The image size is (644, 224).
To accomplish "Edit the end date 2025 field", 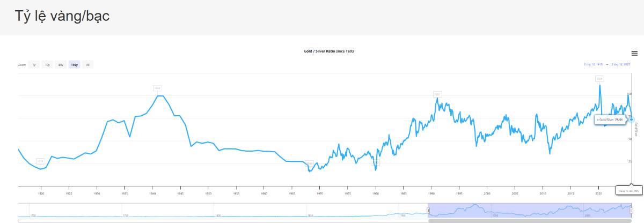I will (x=621, y=64).
